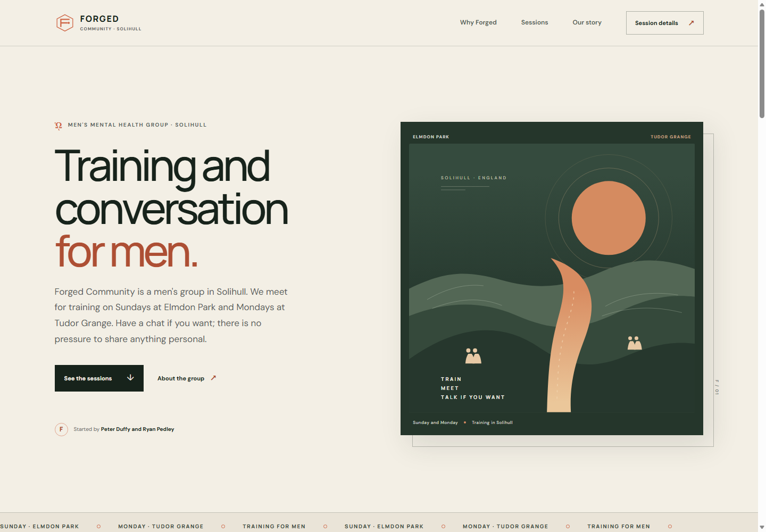766x532 pixels.
Task: Click the TALK IF YOU WANT poster text
Action: (473, 397)
